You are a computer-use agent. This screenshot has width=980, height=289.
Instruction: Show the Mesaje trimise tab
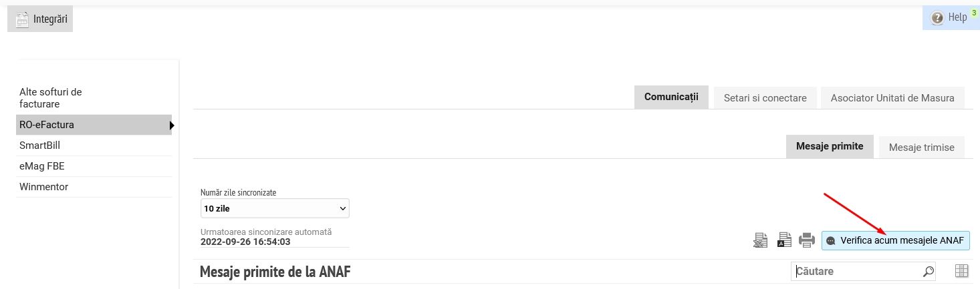(x=922, y=147)
